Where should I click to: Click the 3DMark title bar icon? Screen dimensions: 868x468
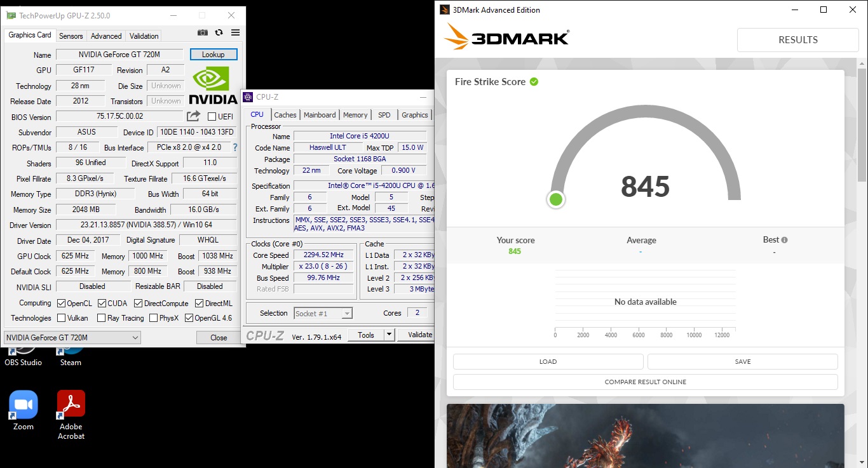[x=444, y=10]
